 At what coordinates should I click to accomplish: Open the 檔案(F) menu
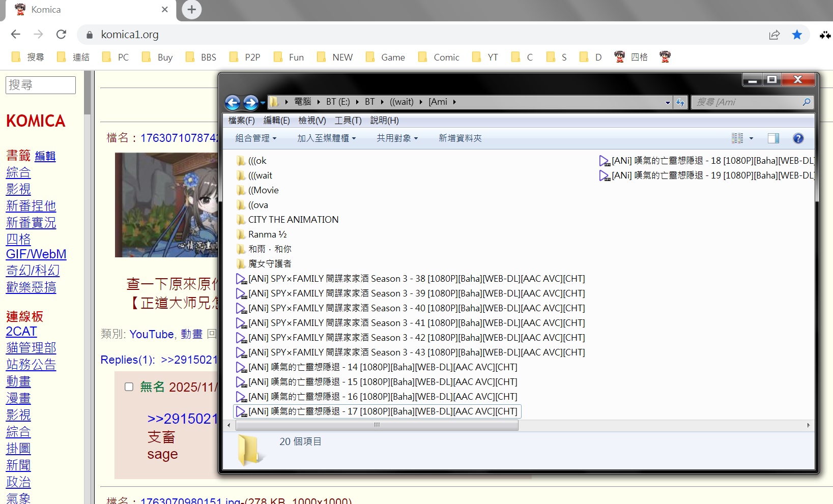(x=241, y=121)
